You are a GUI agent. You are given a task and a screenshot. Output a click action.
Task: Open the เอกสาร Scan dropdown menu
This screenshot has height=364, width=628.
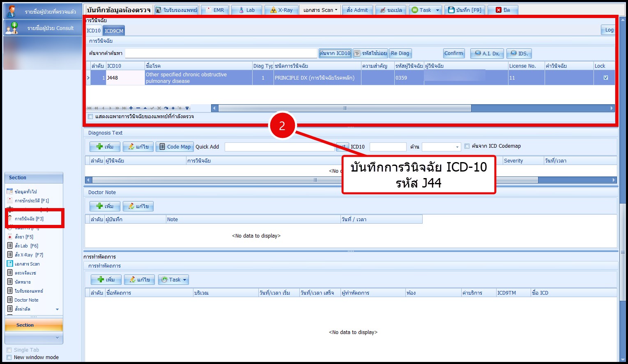(x=320, y=10)
